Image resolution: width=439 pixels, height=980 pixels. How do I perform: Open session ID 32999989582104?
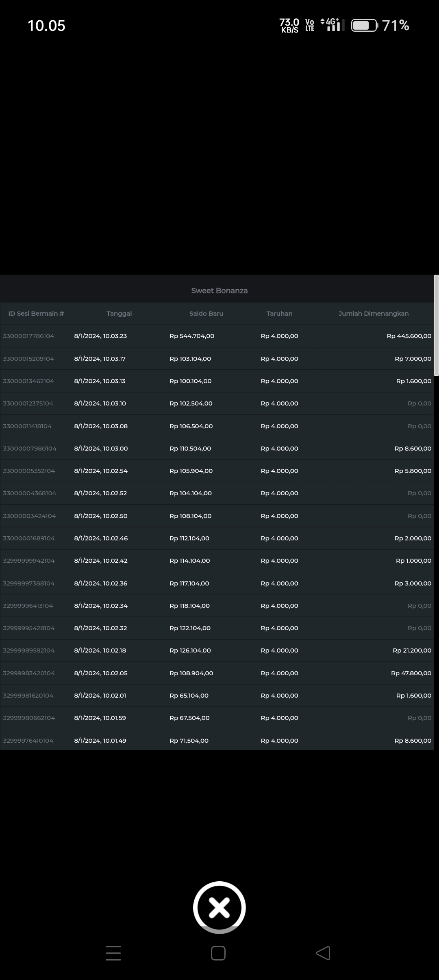tap(28, 650)
